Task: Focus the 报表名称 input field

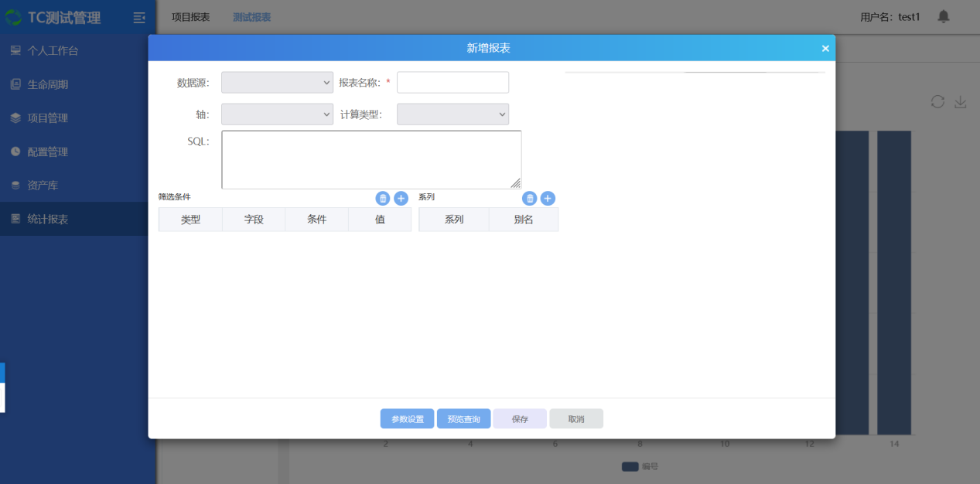Action: point(452,83)
